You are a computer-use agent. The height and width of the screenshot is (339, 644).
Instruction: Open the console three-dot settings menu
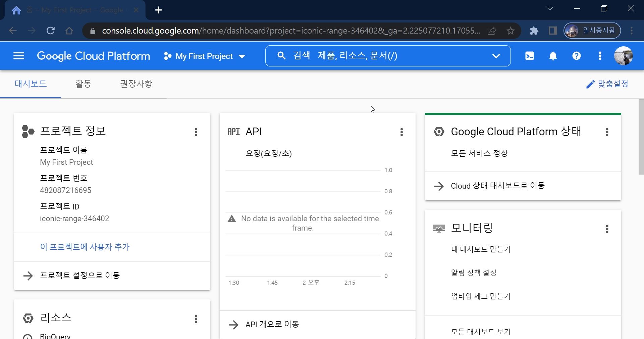(x=600, y=56)
